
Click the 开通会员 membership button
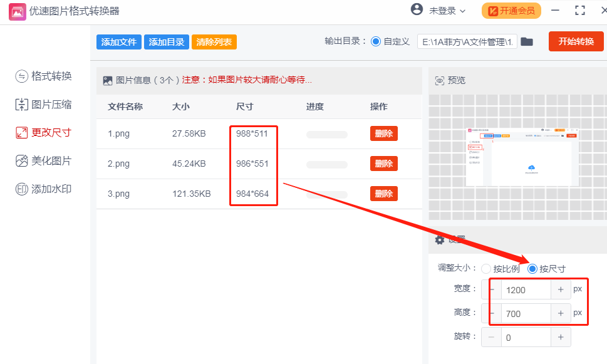tap(511, 11)
